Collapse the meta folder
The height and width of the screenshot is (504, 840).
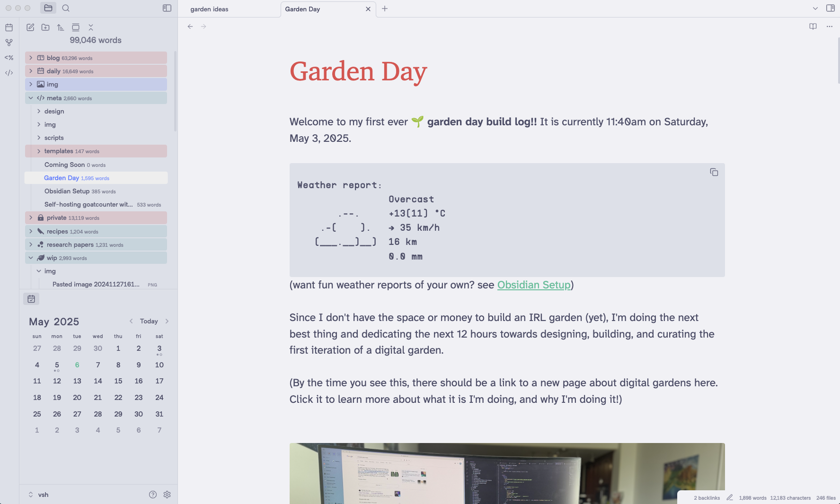[x=96, y=98]
